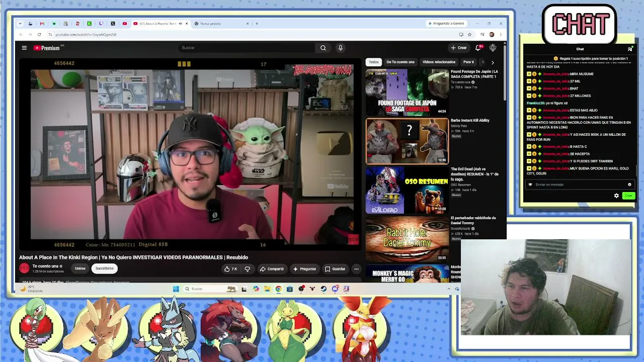644x362 pixels.
Task: Mute the playing YouTube tab via speaker icon
Action: click(180, 24)
